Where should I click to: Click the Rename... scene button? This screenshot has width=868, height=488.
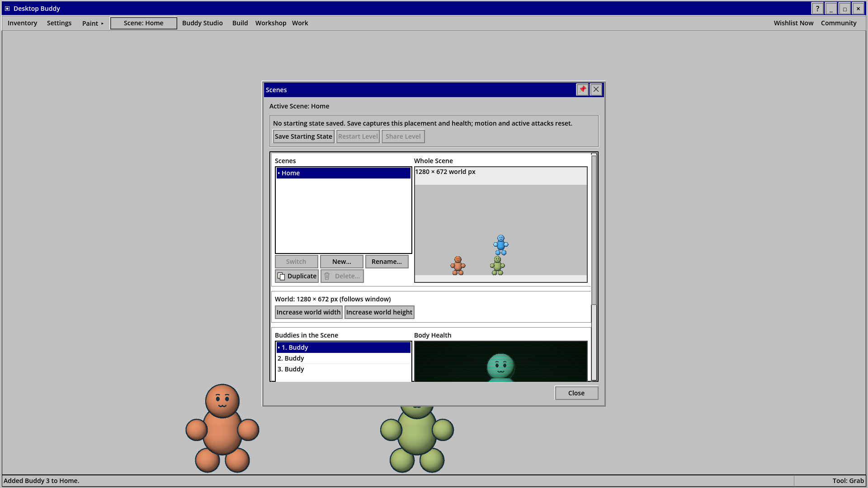tap(387, 262)
